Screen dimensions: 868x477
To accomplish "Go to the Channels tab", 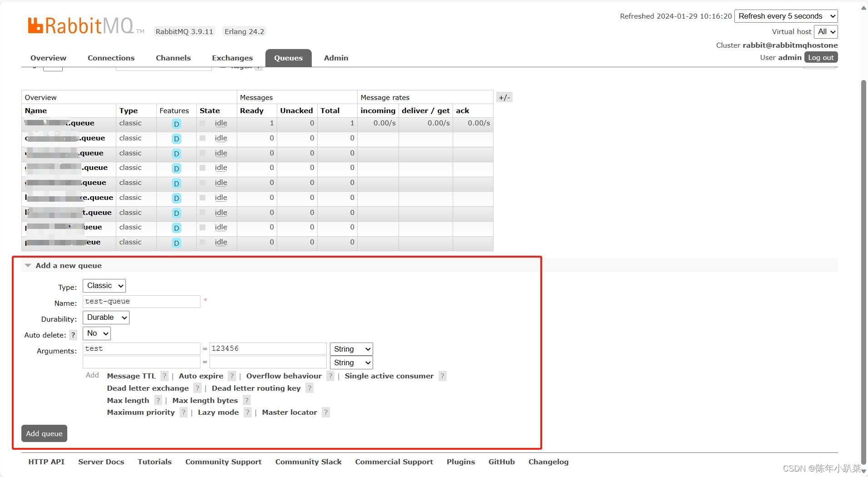I will pos(173,58).
